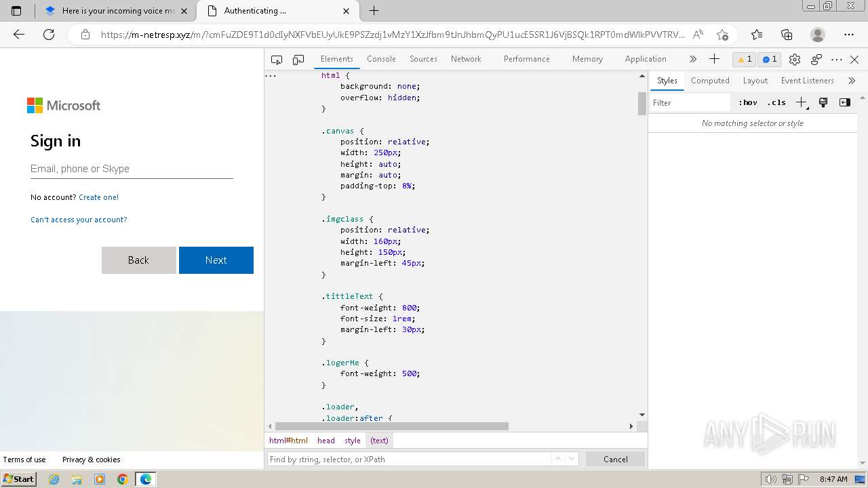Click the Find by string search field

click(x=409, y=459)
